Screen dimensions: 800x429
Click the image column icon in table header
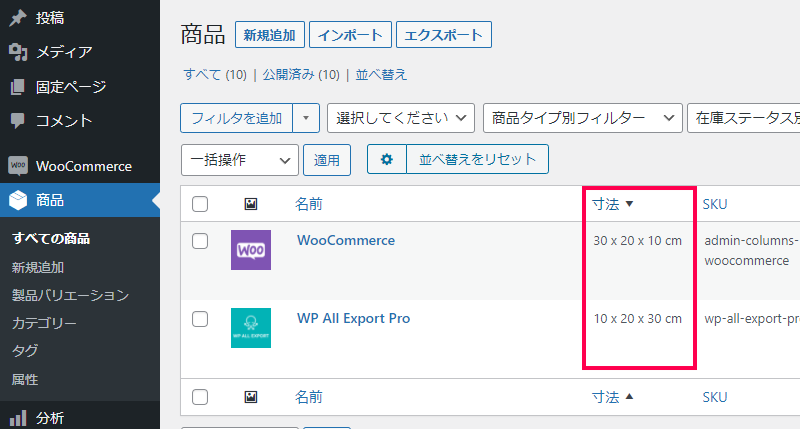[251, 204]
